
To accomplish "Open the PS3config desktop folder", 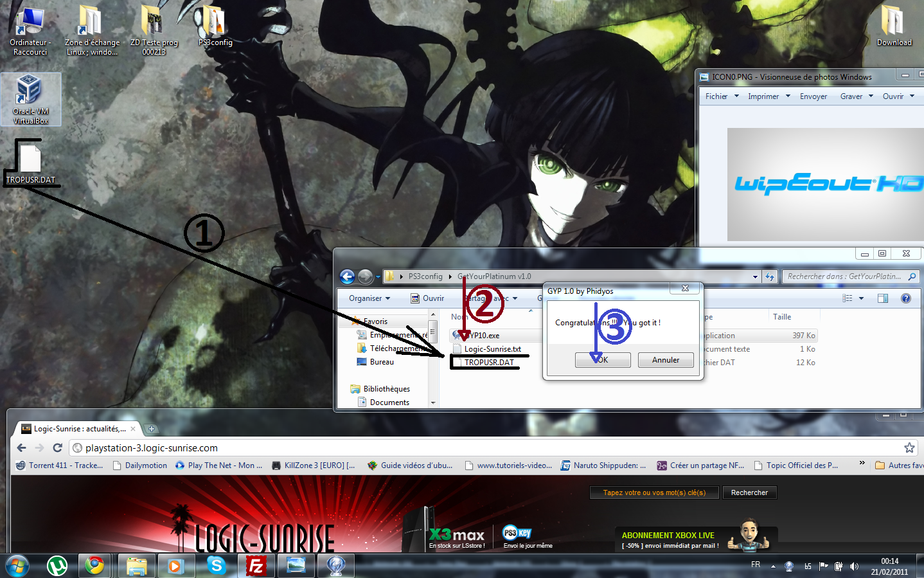I will (x=215, y=27).
